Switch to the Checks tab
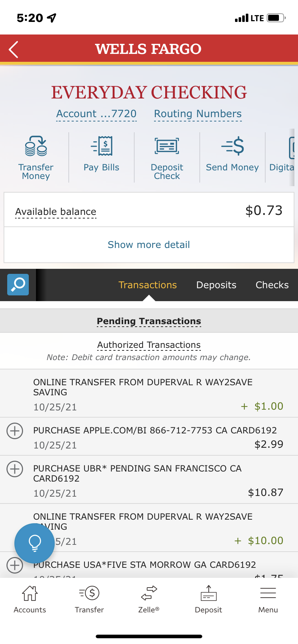The image size is (298, 644). coord(272,285)
